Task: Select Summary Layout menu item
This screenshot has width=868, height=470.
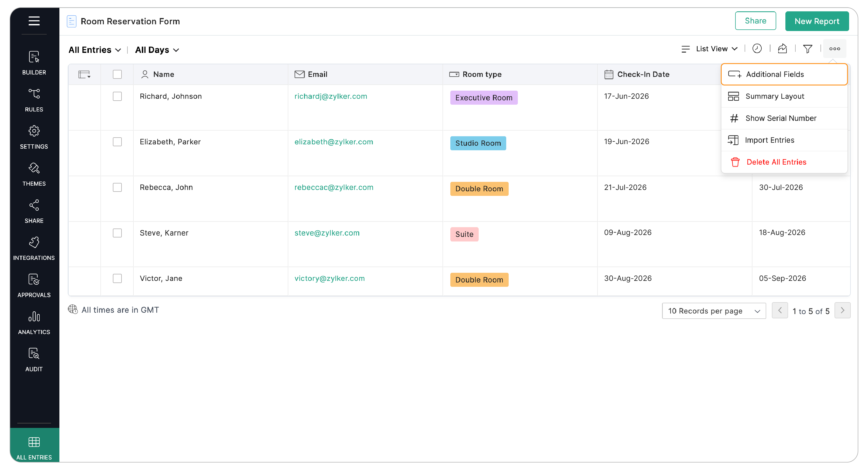Action: [x=784, y=96]
